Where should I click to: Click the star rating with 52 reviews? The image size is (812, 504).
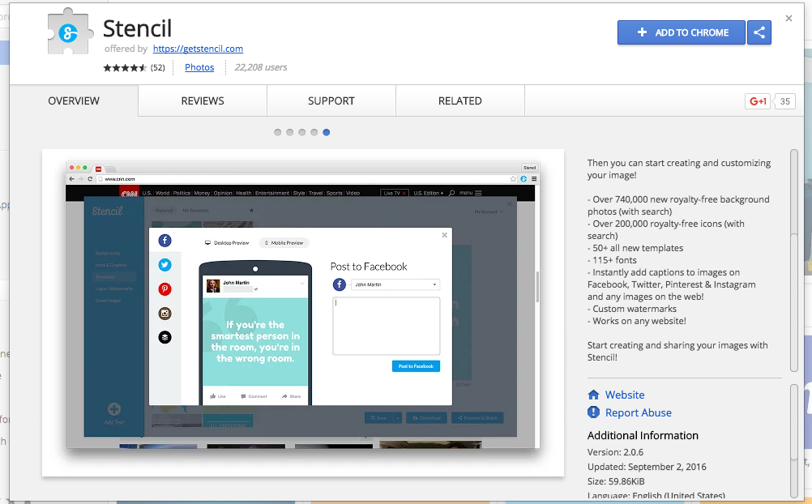tap(134, 68)
